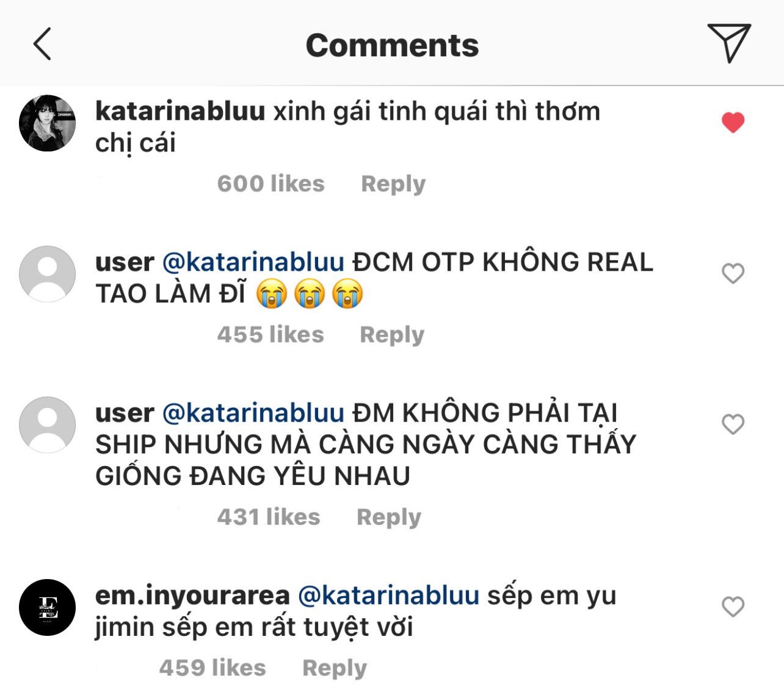View who liked the 600 likes comment
Viewport: 784px width, 700px height.
coord(270,184)
